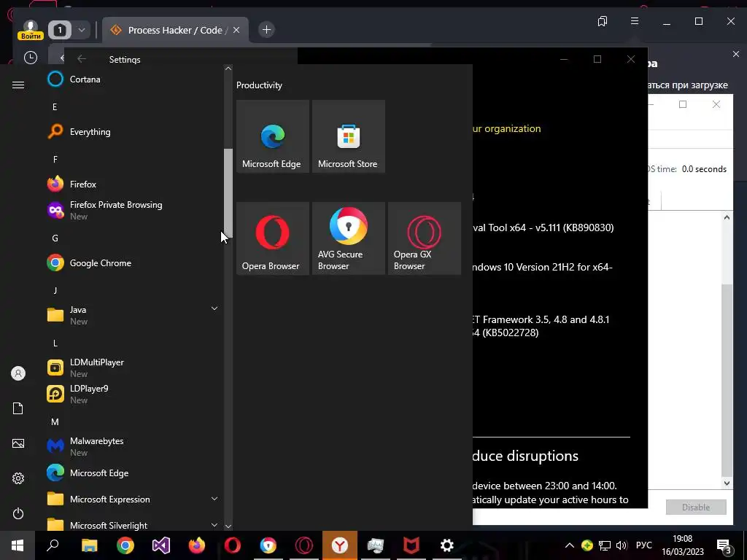Image resolution: width=747 pixels, height=560 pixels.
Task: Switch the РУС input language
Action: pos(644,545)
